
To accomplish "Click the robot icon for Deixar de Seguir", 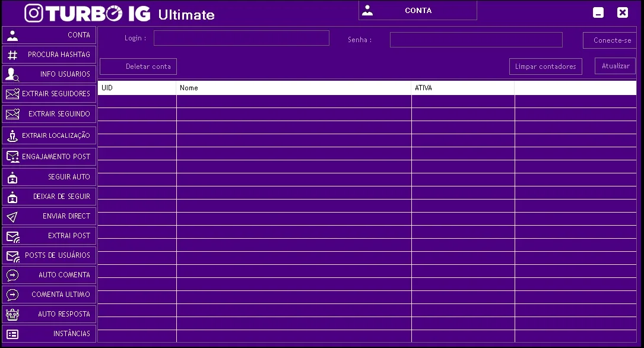I will click(12, 197).
